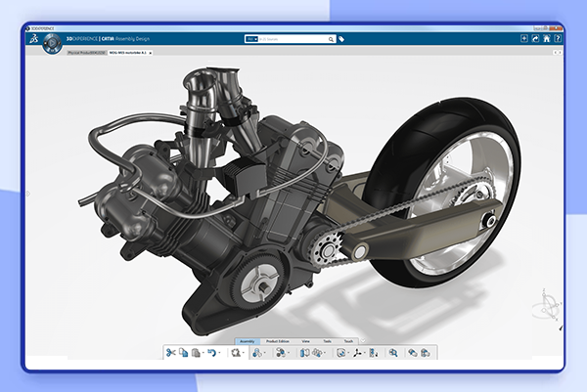Click the Share arrow icon in top bar
The height and width of the screenshot is (392, 587).
coord(535,39)
